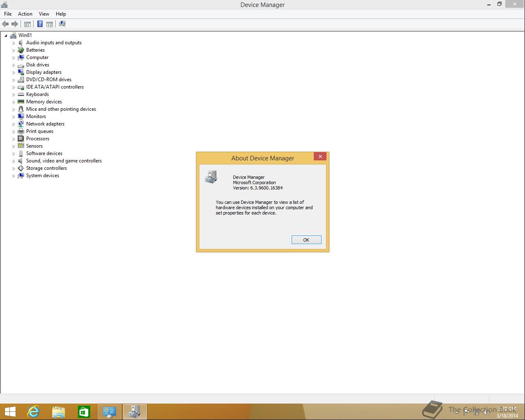Select the Keyboards tree item label
Viewport: 525px width, 420px height.
point(37,94)
